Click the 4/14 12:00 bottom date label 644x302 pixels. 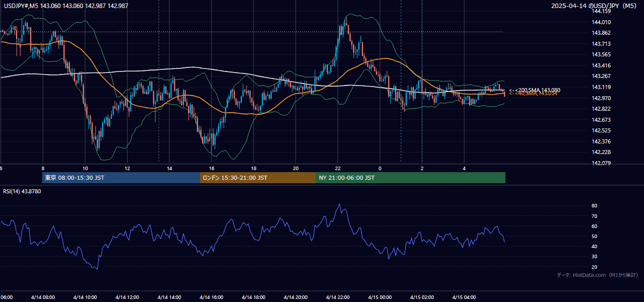[x=127, y=297]
